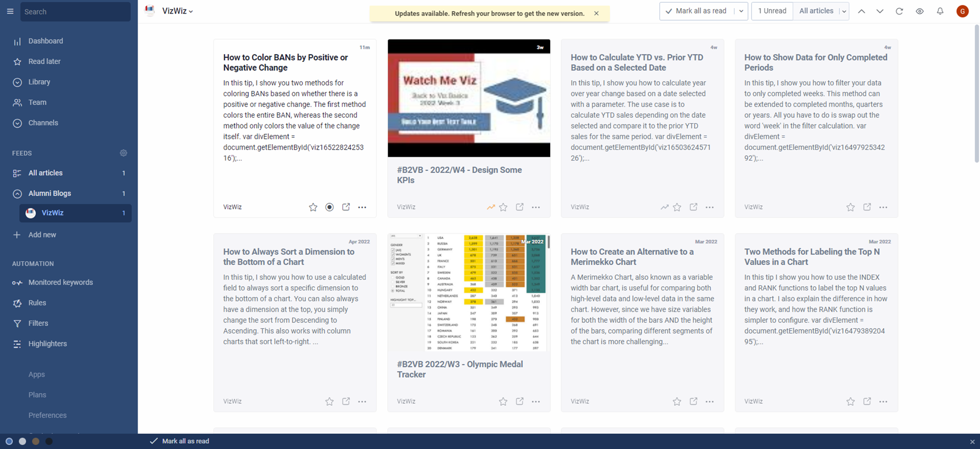Star the Merimekko Chart article

coord(677,401)
